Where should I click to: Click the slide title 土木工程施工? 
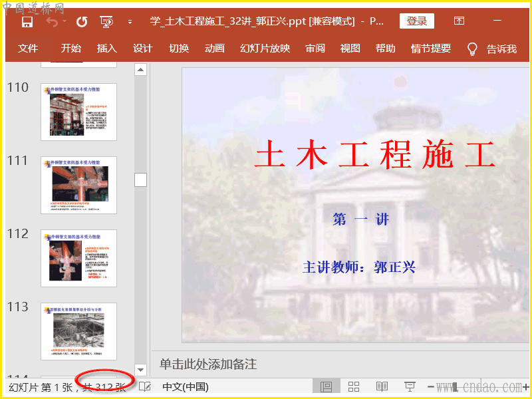(375, 155)
